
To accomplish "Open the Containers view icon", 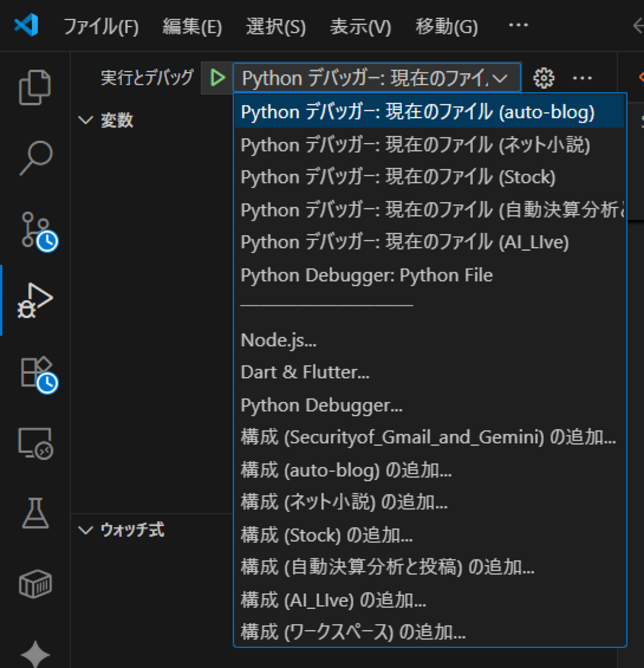I will (x=35, y=584).
